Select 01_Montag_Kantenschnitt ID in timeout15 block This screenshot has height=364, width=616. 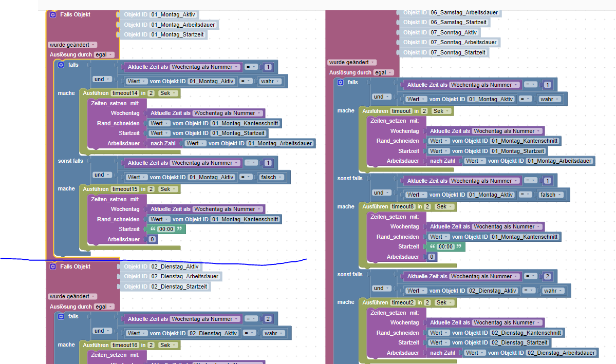point(245,220)
